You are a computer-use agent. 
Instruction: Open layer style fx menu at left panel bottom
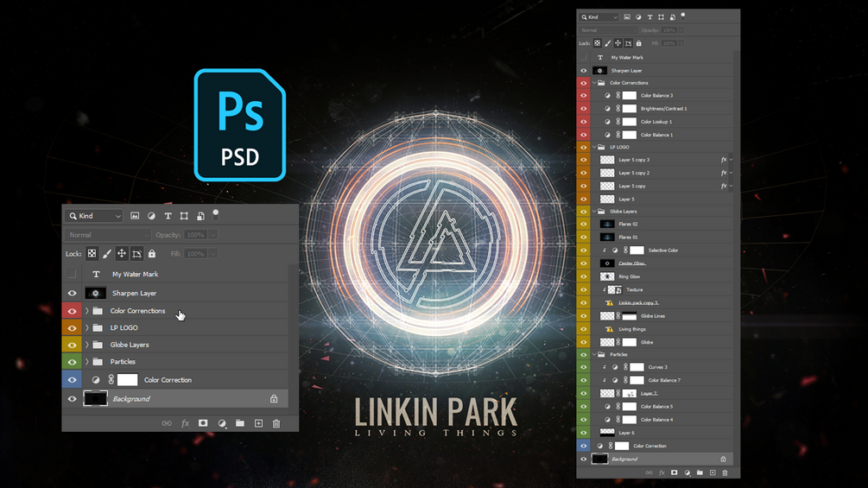pyautogui.click(x=186, y=423)
